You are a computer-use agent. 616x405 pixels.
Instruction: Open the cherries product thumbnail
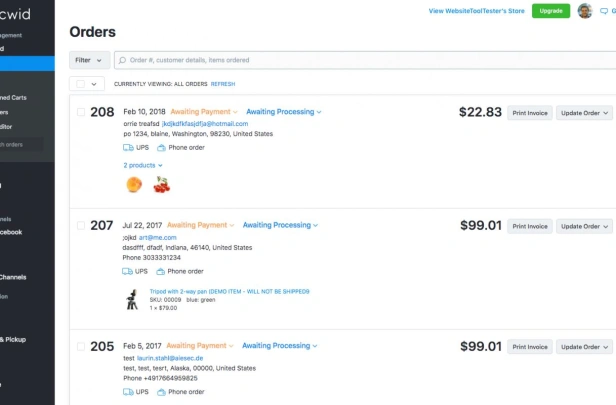pyautogui.click(x=162, y=185)
